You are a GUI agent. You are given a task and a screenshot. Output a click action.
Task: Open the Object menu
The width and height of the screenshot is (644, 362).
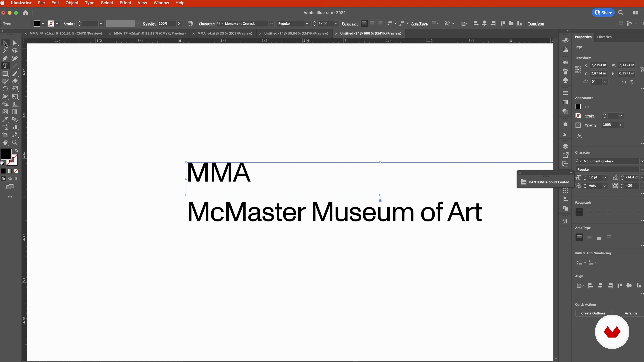[x=72, y=3]
